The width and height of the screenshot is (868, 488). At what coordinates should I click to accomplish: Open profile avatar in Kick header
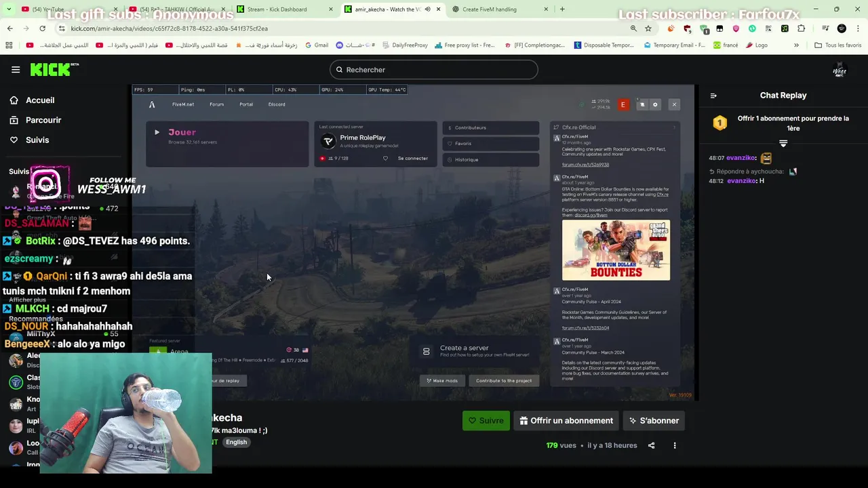(840, 70)
